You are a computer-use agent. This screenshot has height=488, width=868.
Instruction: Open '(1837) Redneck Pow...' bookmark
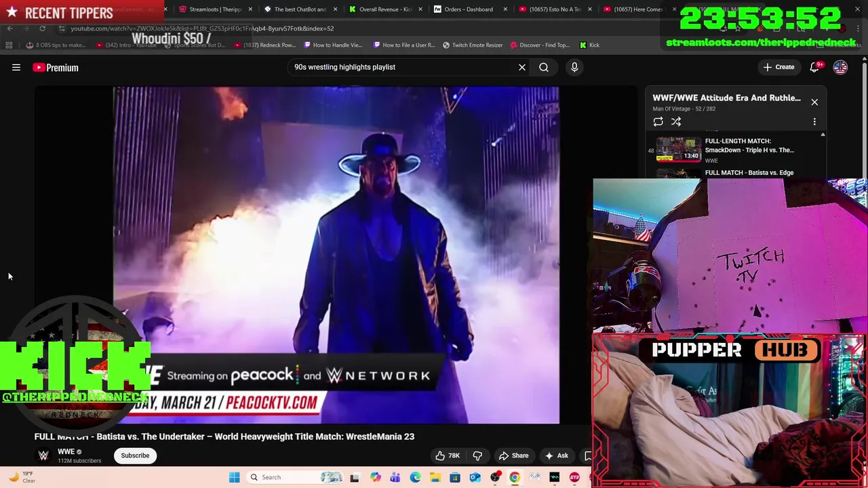[x=266, y=45]
